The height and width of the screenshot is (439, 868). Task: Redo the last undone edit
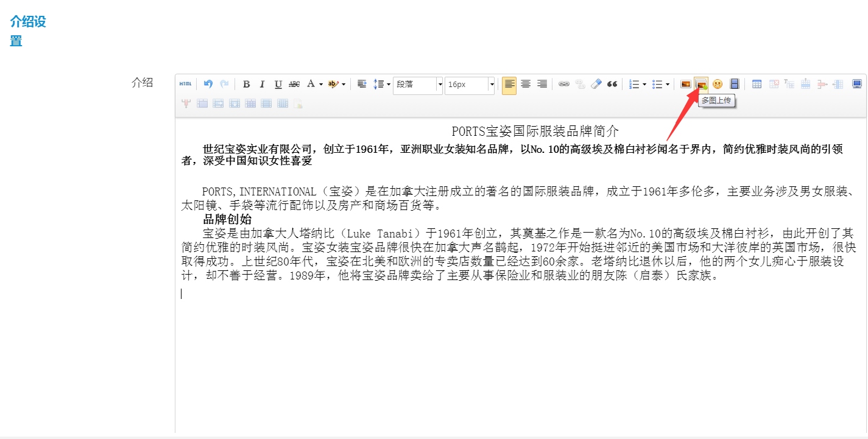(x=224, y=84)
